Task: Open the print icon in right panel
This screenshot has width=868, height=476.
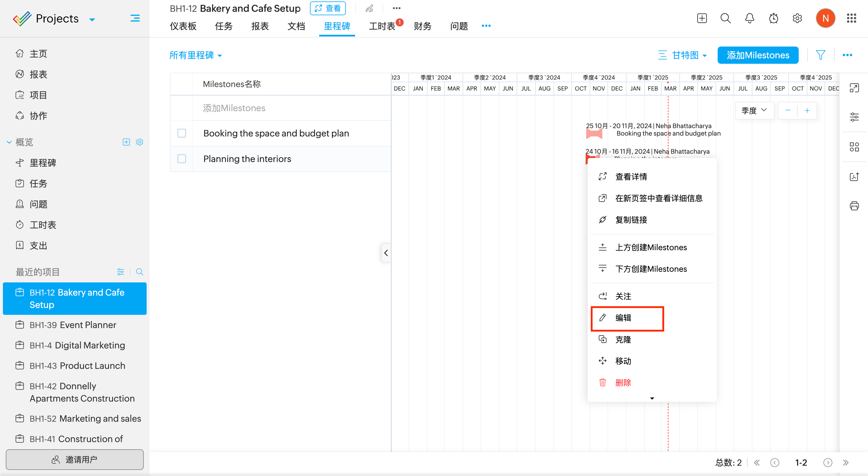Action: pos(854,206)
